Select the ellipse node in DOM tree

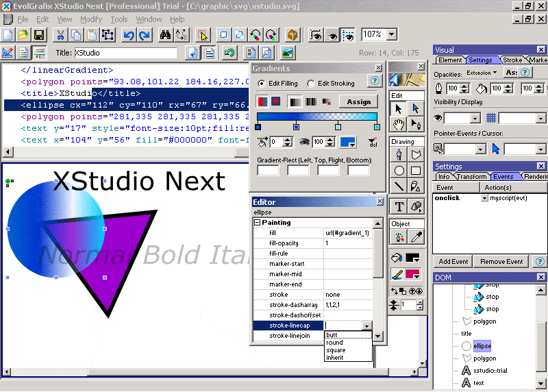(x=482, y=346)
